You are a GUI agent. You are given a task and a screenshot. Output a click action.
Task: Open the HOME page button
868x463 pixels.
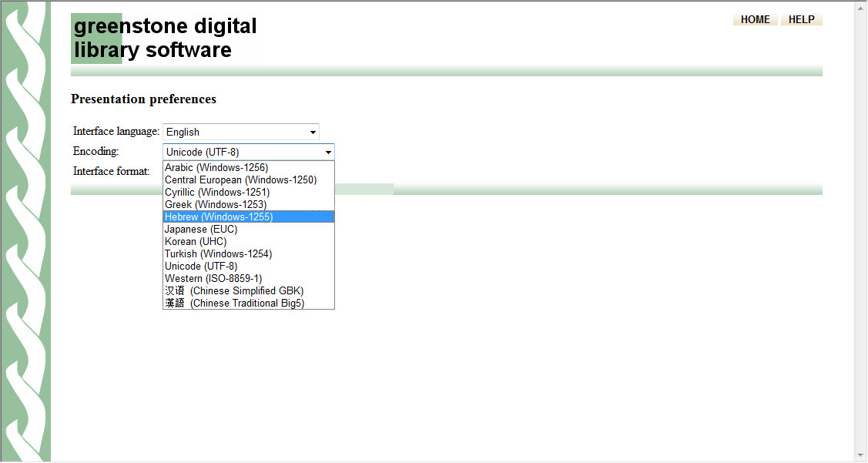point(755,20)
